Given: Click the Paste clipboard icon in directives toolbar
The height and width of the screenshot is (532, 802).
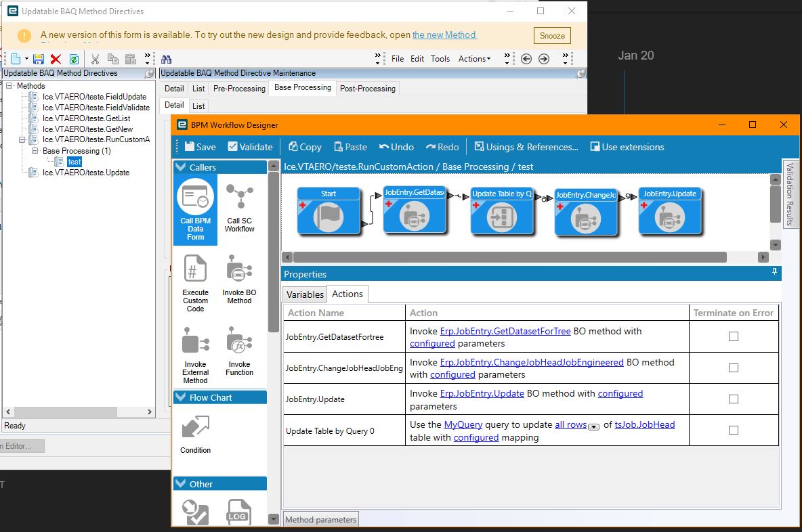Looking at the screenshot, I should [131, 60].
